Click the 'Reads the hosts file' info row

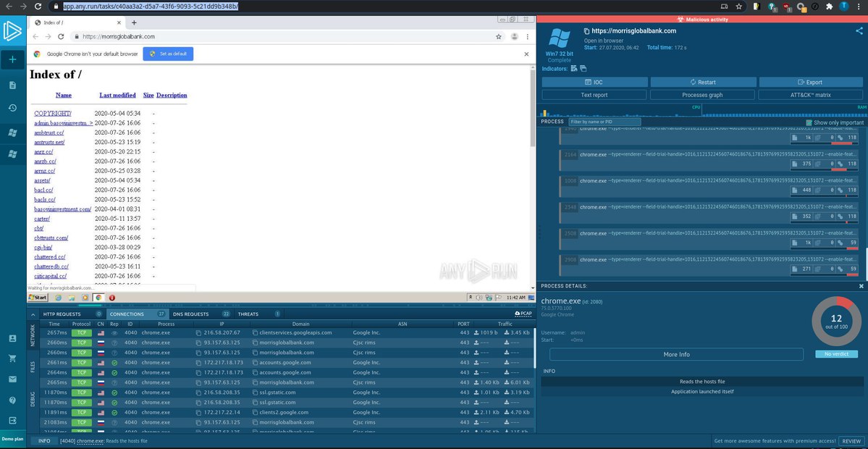tap(702, 382)
